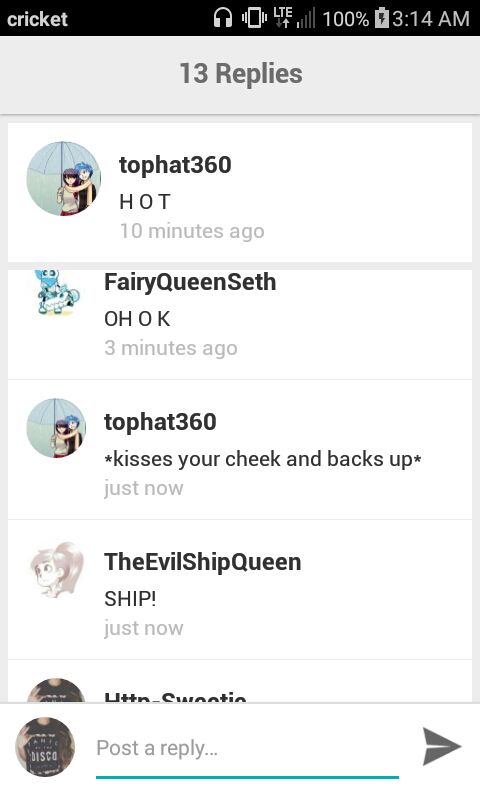480x792 pixels.
Task: Tap your own avatar beside the reply box
Action: click(45, 747)
